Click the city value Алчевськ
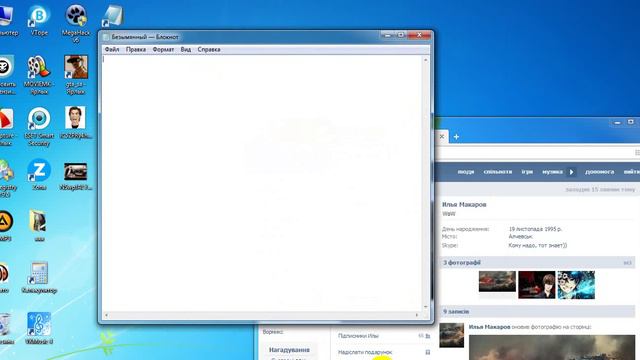Screen dimensions: 640x360 [x=520, y=236]
